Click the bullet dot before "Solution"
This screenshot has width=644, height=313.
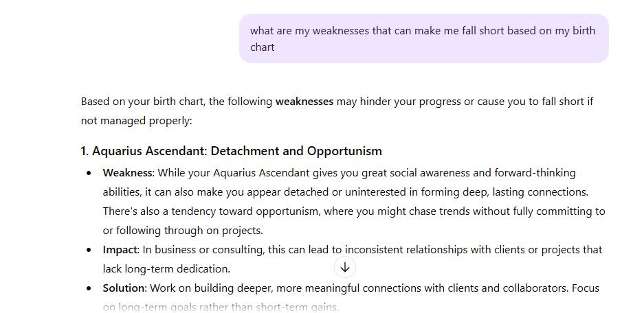(89, 288)
